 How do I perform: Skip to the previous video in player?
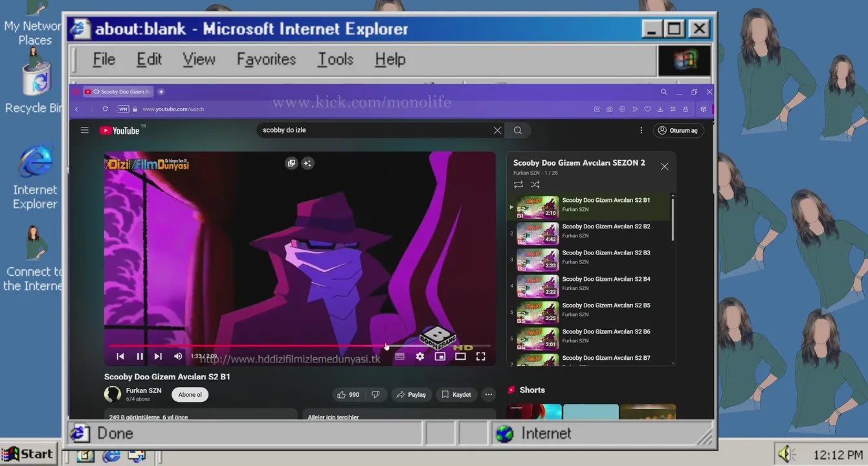(120, 356)
